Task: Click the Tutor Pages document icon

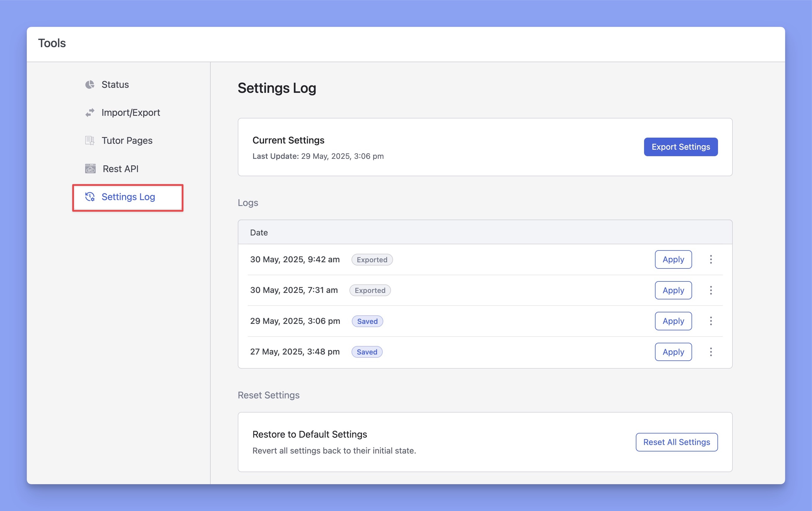Action: pos(90,141)
